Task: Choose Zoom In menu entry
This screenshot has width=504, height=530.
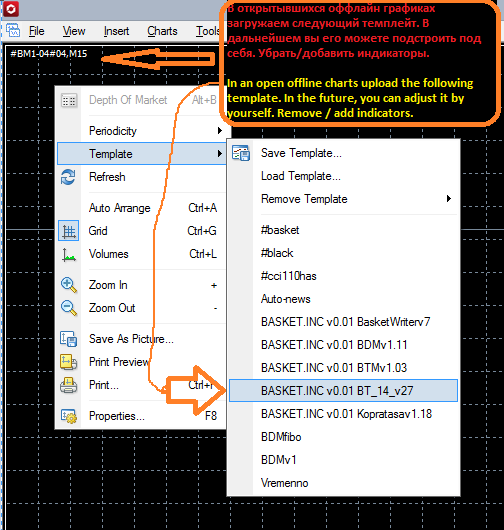Action: [x=142, y=285]
